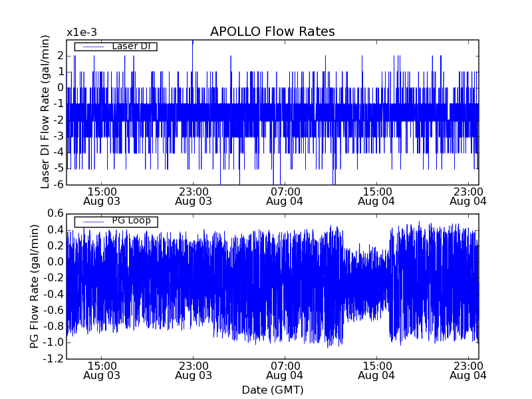
Task: Click the 0.6 y-axis tick on PG plot
Action: click(55, 213)
